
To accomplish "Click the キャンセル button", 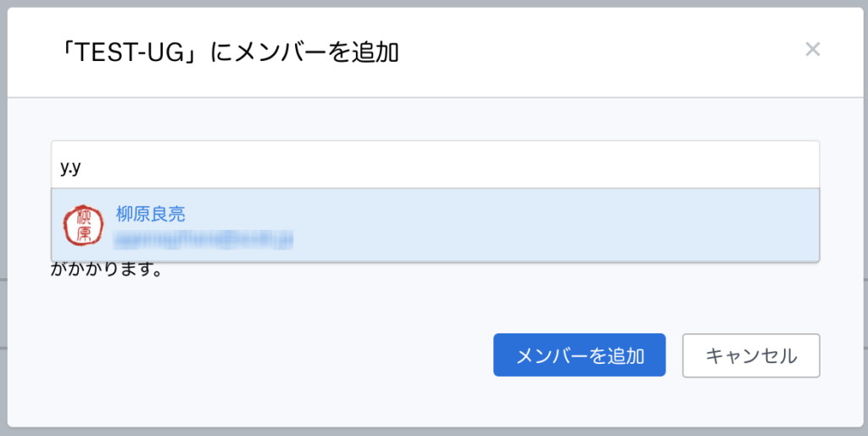I will tap(751, 355).
